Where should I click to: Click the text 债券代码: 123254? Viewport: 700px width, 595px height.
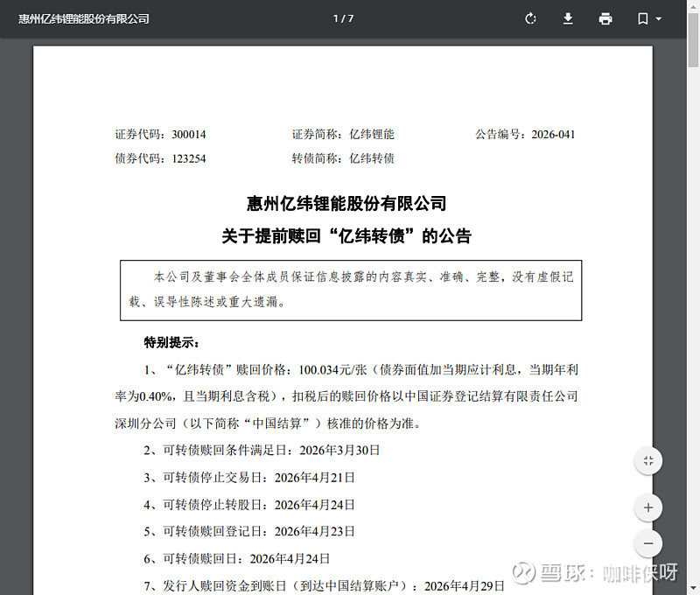tap(160, 158)
